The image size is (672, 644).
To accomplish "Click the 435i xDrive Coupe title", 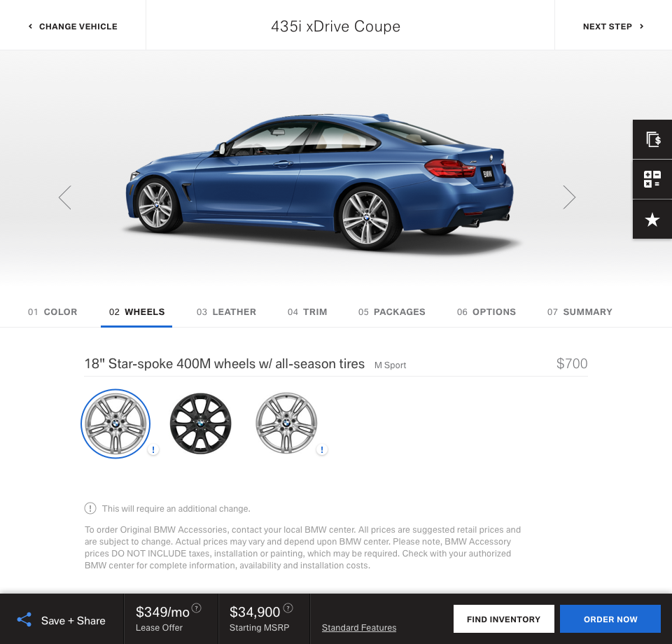I will tap(335, 27).
